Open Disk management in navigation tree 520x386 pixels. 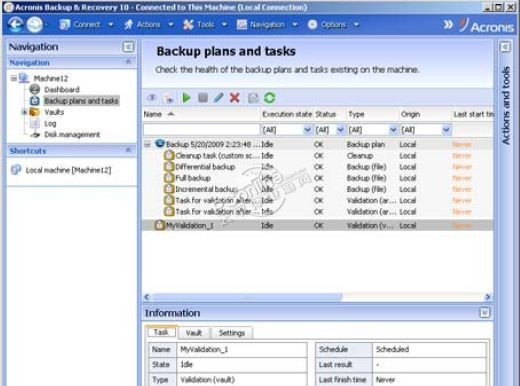72,135
